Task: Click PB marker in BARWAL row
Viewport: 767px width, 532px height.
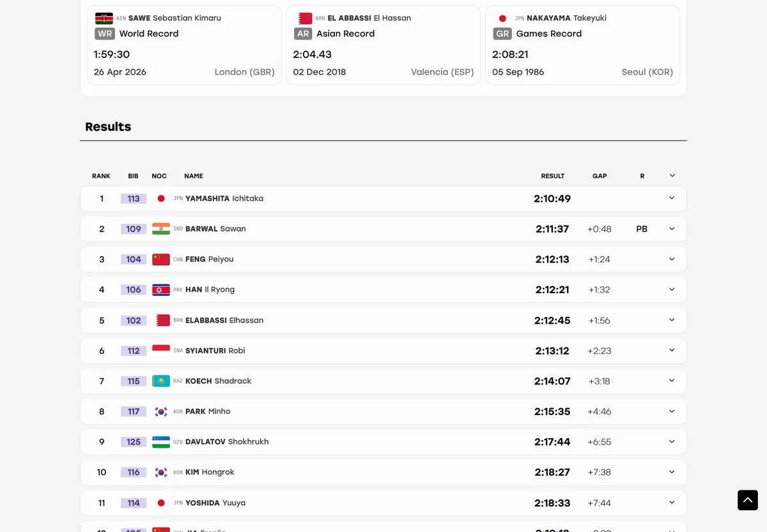Action: [642, 229]
